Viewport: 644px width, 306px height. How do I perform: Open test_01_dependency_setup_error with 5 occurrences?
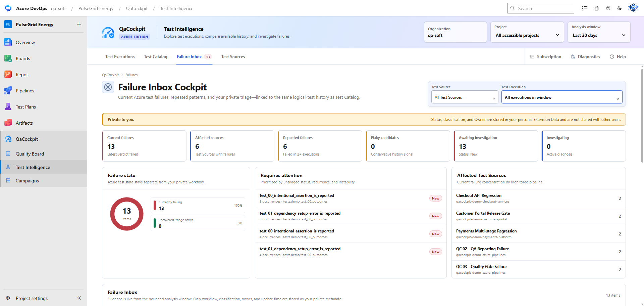pyautogui.click(x=351, y=216)
